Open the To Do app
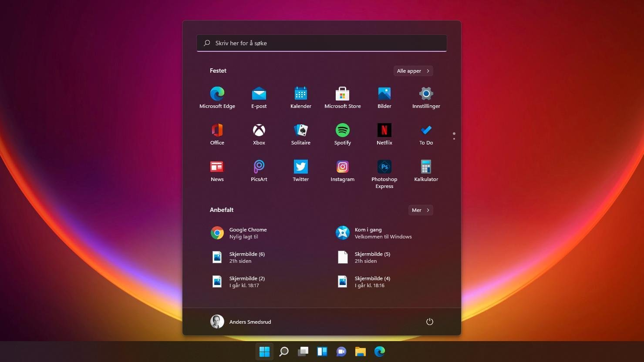Screen dimensions: 644x362 [426, 134]
